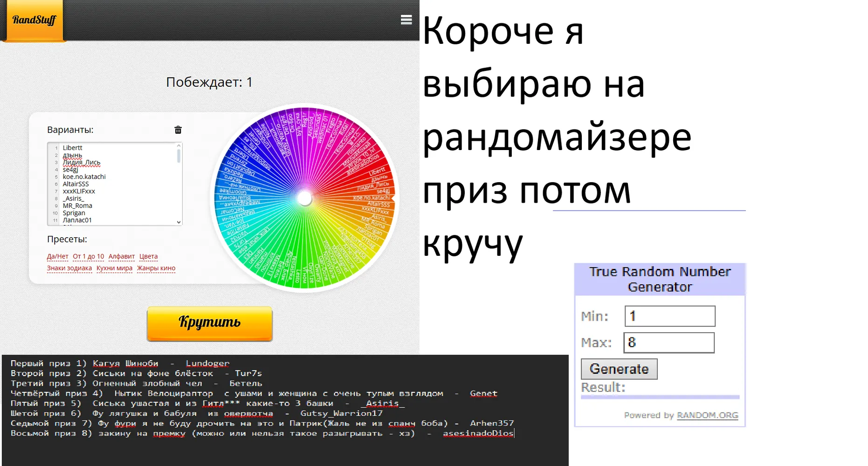This screenshot has height=466, width=868.
Task: Select the Алфавит preset
Action: point(122,256)
